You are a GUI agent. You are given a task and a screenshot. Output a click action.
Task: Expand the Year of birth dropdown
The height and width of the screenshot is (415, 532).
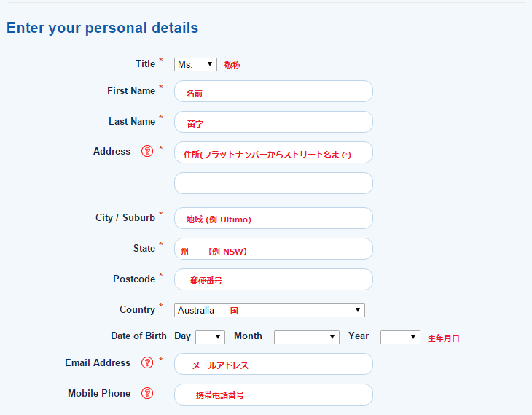pos(400,337)
